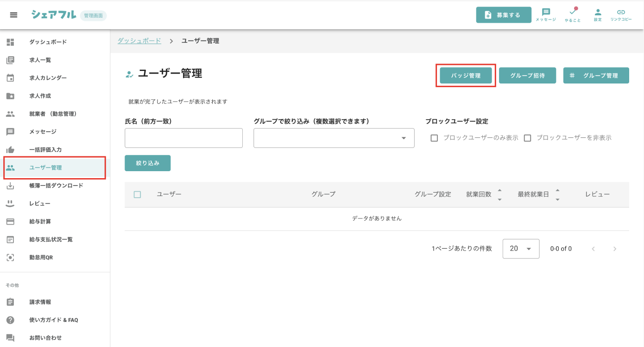
Task: Click the リンクコピー link icon
Action: coord(621,13)
